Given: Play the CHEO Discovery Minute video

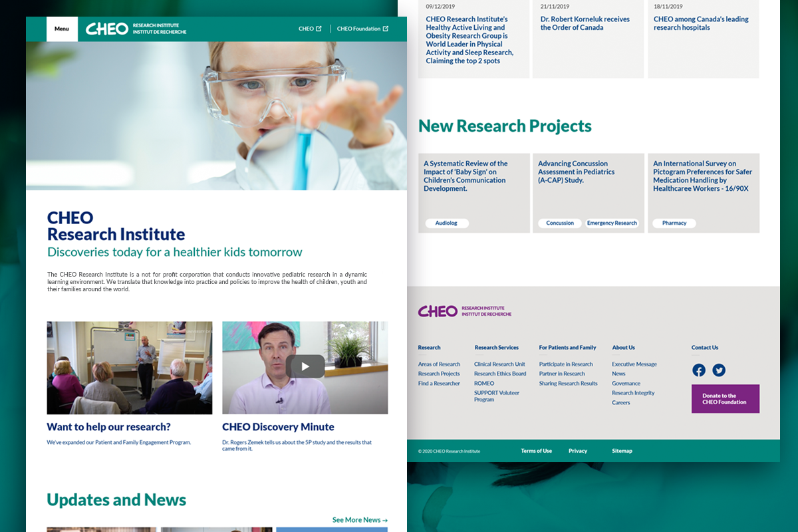Looking at the screenshot, I should click(305, 366).
